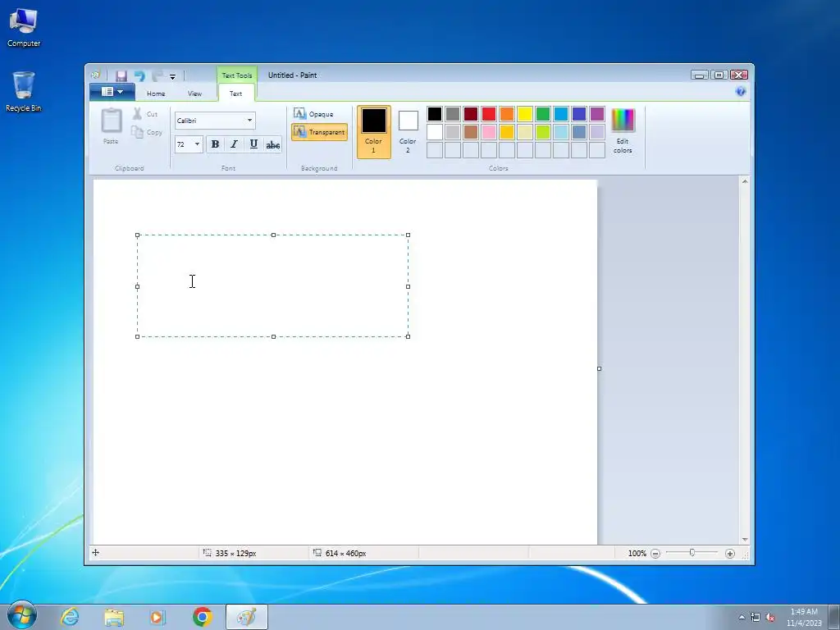Viewport: 840px width, 630px height.
Task: Click the Paint icon in title bar
Action: 95,75
